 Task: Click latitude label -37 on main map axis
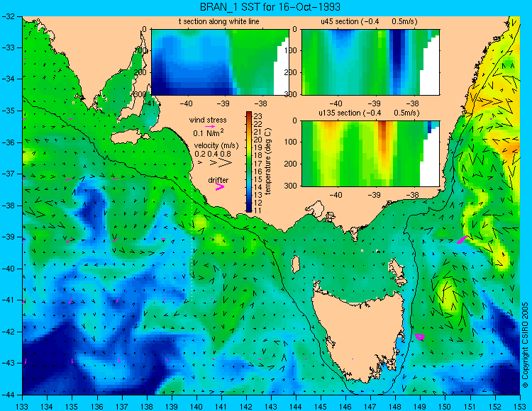click(9, 174)
